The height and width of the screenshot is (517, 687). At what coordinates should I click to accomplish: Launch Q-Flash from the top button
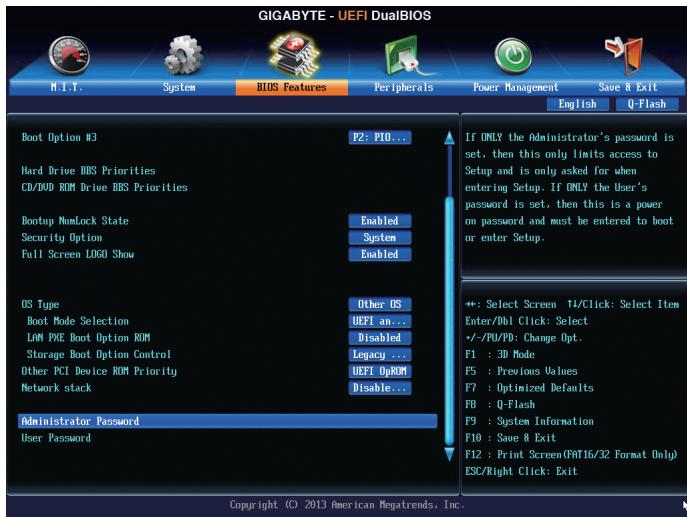point(647,104)
